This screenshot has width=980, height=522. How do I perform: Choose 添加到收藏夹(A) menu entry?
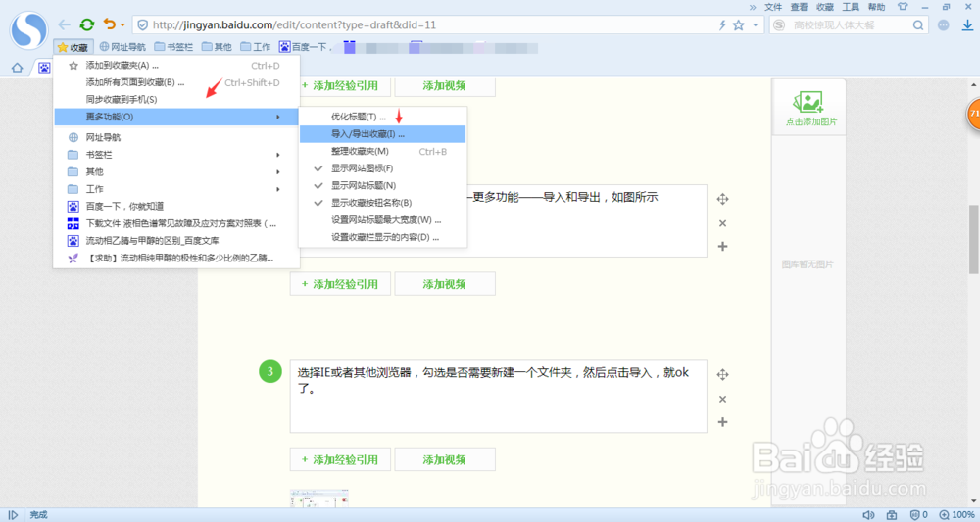176,66
